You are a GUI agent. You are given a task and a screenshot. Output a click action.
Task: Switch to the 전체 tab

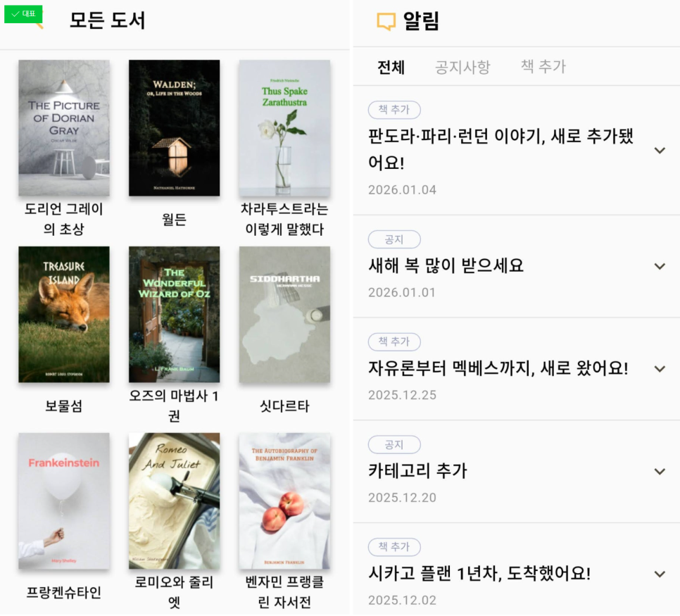(391, 68)
